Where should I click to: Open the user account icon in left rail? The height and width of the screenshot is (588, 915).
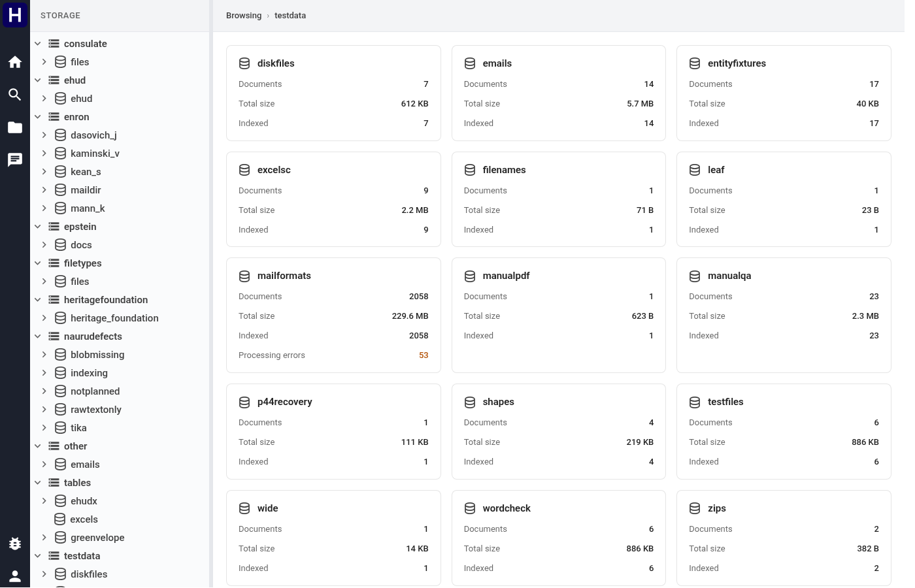pos(15,576)
